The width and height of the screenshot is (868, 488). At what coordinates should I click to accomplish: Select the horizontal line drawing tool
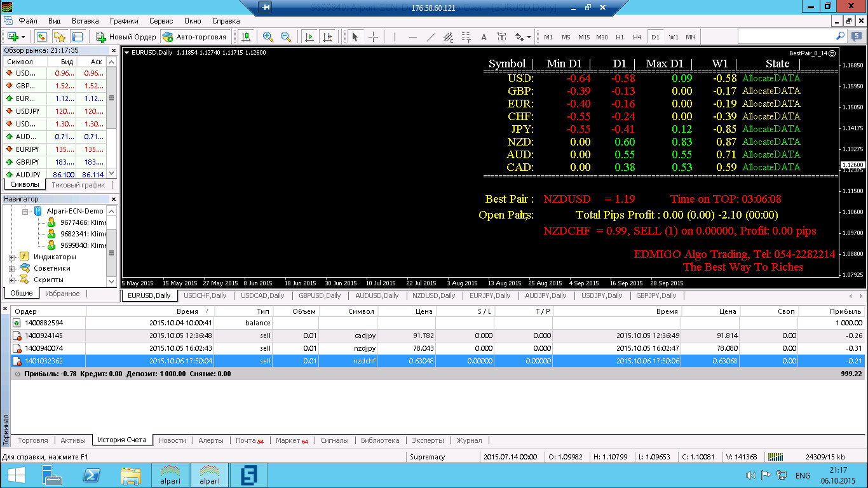412,37
